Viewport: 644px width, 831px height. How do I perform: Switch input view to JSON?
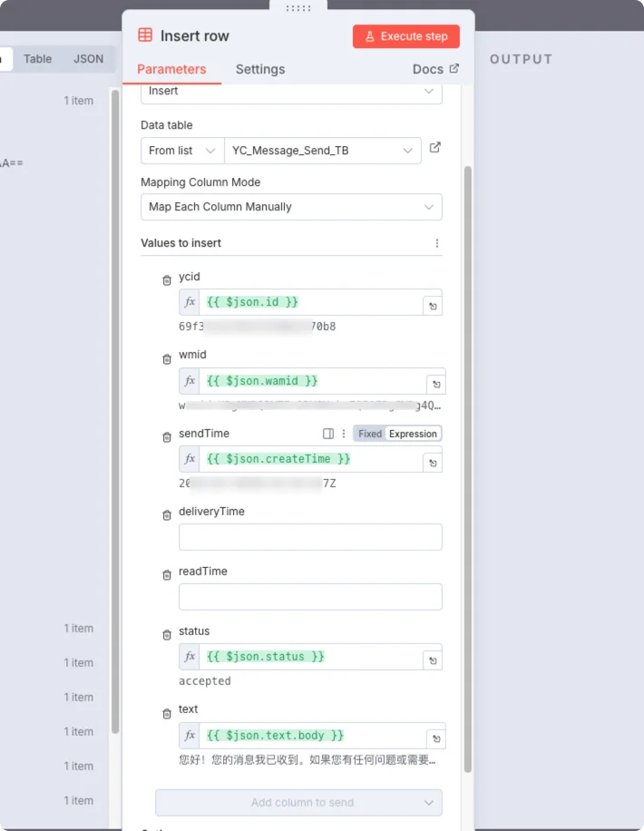(88, 59)
